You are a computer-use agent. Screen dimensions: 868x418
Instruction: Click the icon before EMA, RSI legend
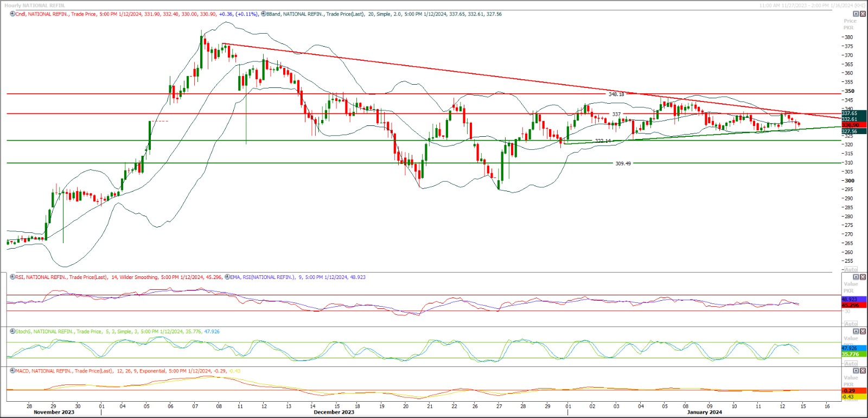pyautogui.click(x=227, y=277)
